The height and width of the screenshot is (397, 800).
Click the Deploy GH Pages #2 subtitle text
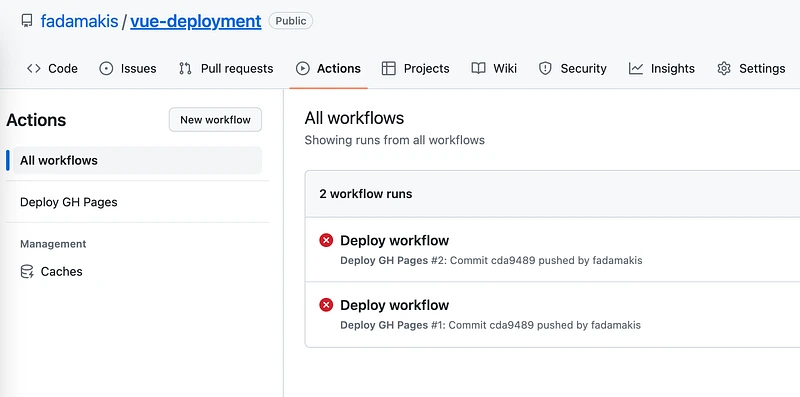pos(491,260)
